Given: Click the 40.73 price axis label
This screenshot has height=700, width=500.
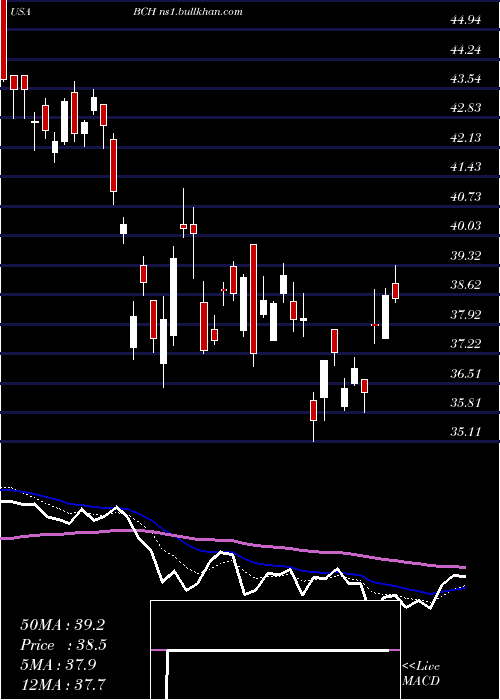Looking at the screenshot, I should point(466,196).
